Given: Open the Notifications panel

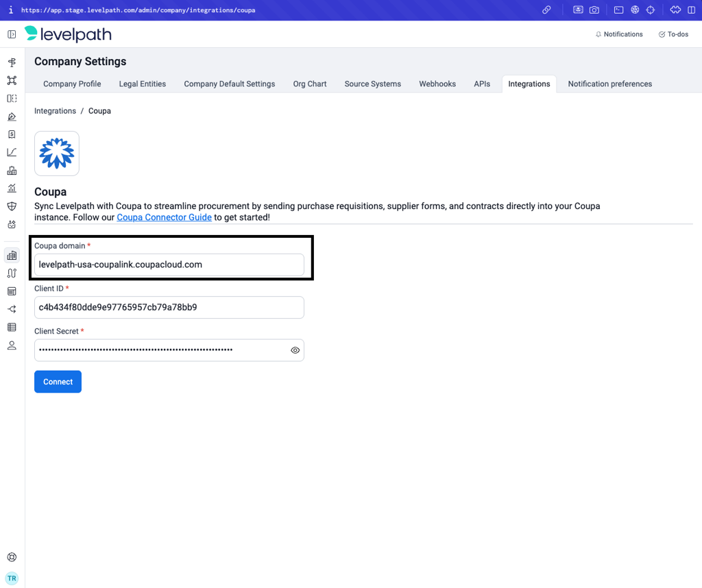Looking at the screenshot, I should pyautogui.click(x=619, y=34).
